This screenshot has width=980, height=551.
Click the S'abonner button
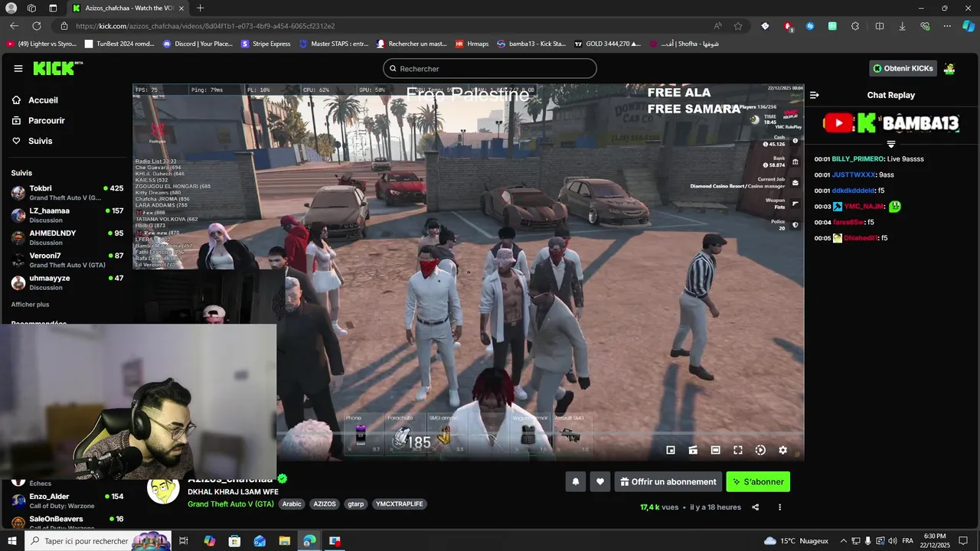tap(758, 482)
